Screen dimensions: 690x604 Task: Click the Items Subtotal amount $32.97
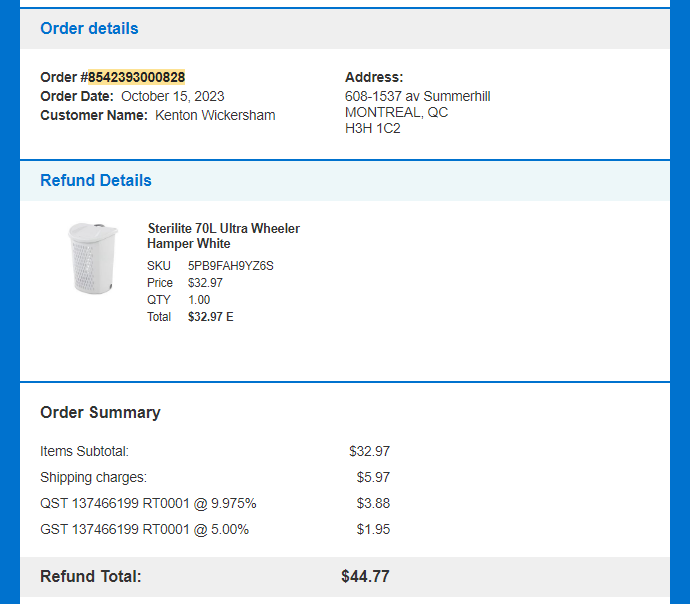pos(370,451)
